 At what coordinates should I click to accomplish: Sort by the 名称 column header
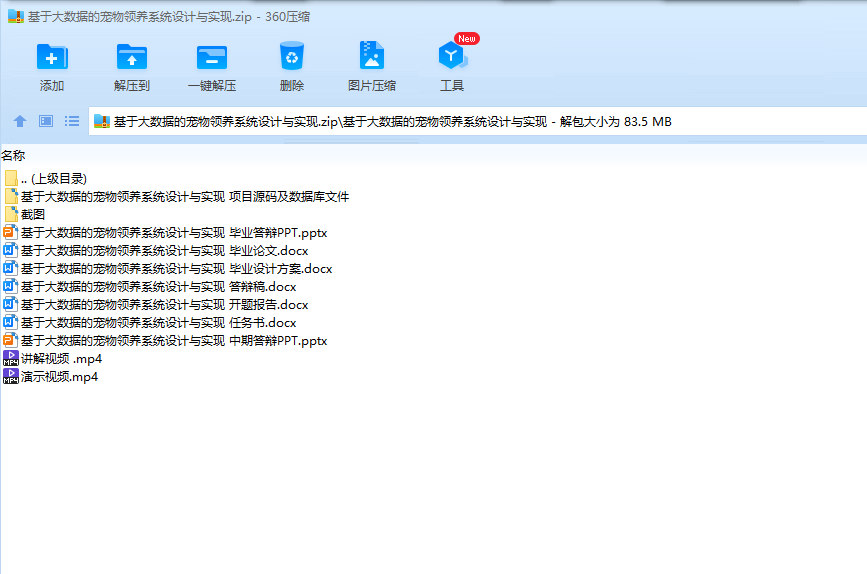13,155
